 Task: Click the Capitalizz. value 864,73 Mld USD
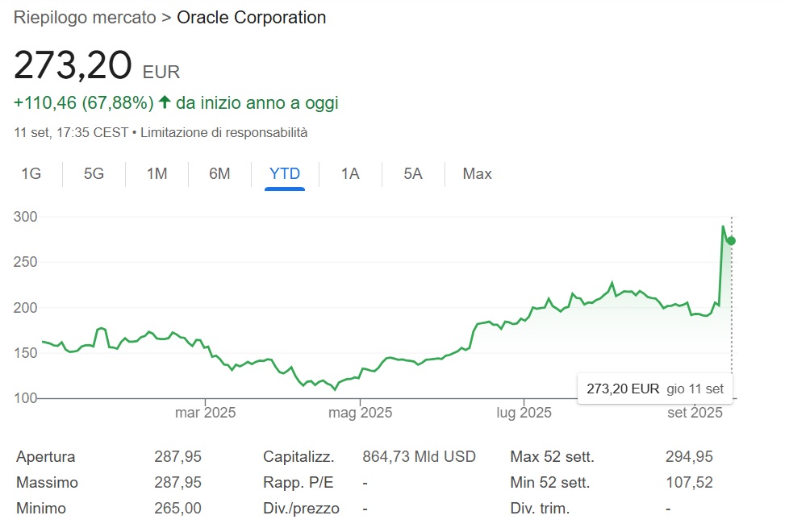[419, 457]
